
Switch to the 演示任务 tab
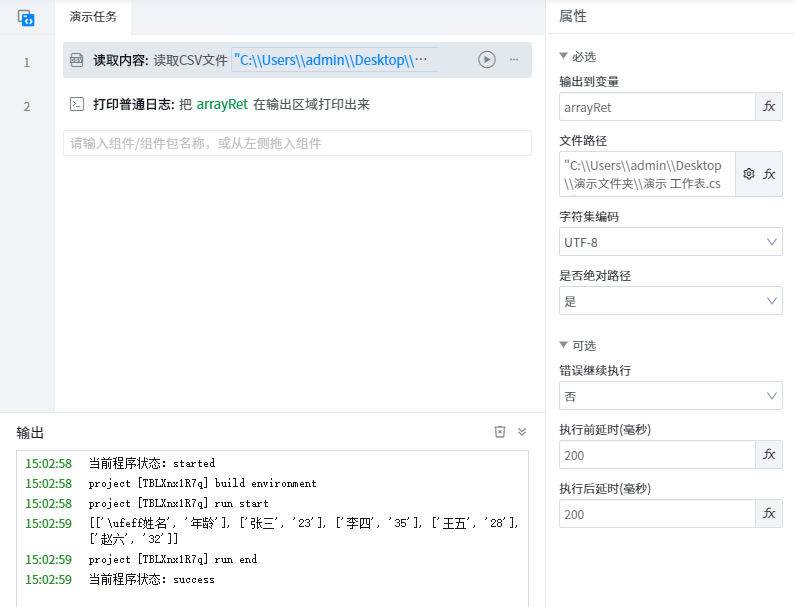pyautogui.click(x=93, y=17)
